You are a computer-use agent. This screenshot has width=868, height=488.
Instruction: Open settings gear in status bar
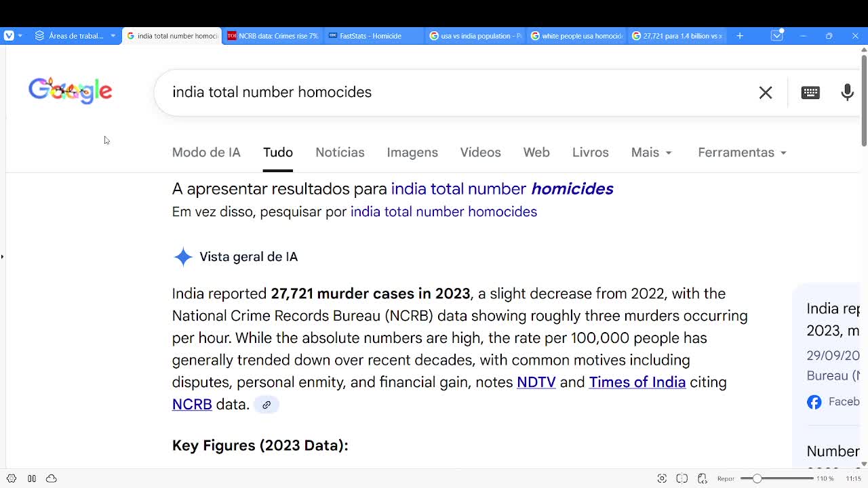pos(11,479)
